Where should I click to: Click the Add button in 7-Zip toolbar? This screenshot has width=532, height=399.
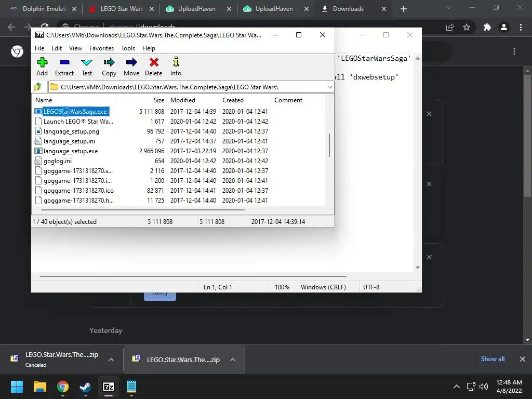[x=42, y=67]
